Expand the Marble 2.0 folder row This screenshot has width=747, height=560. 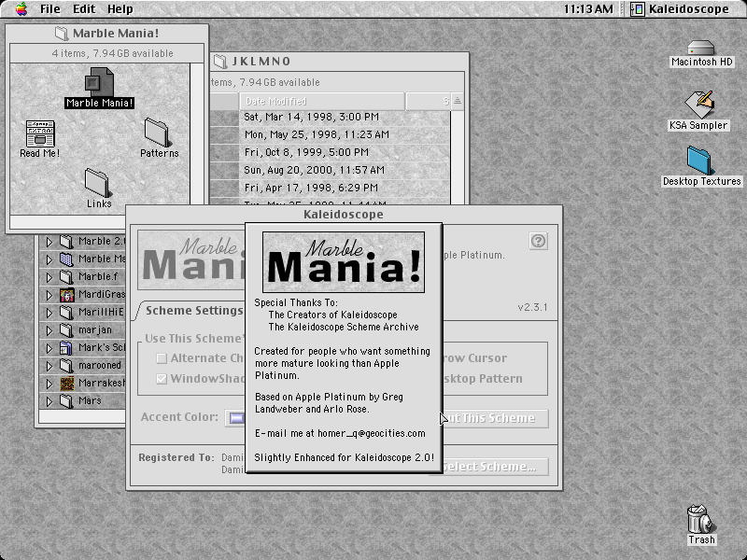[x=49, y=242]
